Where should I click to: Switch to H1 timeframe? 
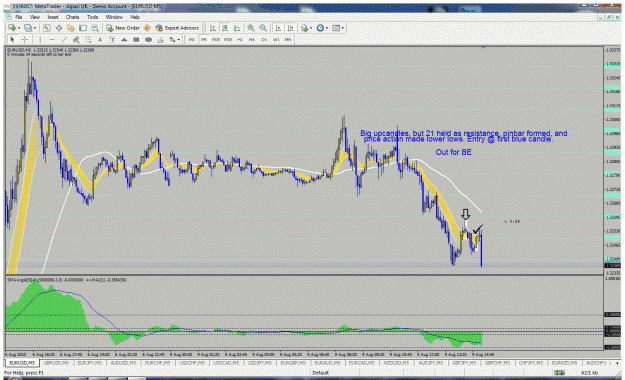240,39
